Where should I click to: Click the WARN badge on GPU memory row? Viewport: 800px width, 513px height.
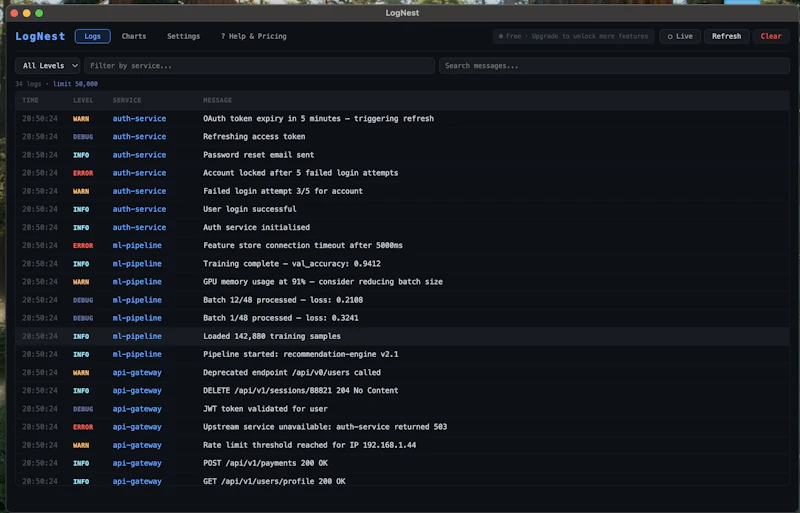pyautogui.click(x=81, y=282)
